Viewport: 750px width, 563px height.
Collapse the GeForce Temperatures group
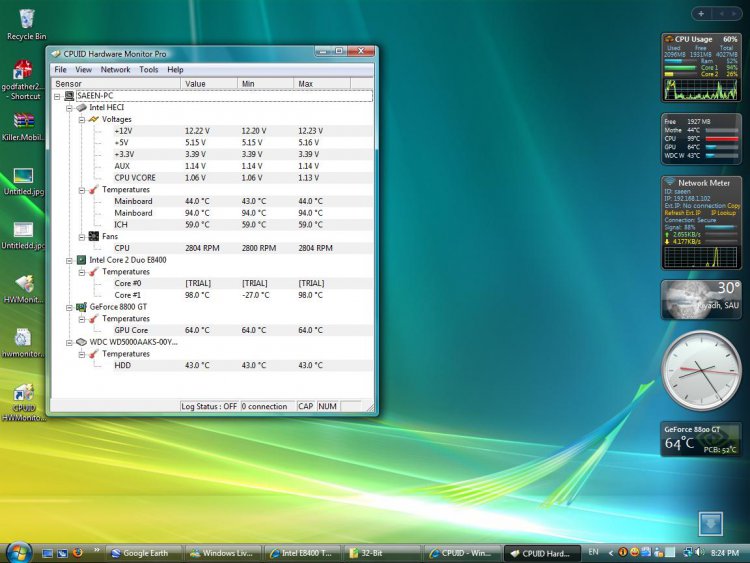pyautogui.click(x=82, y=319)
